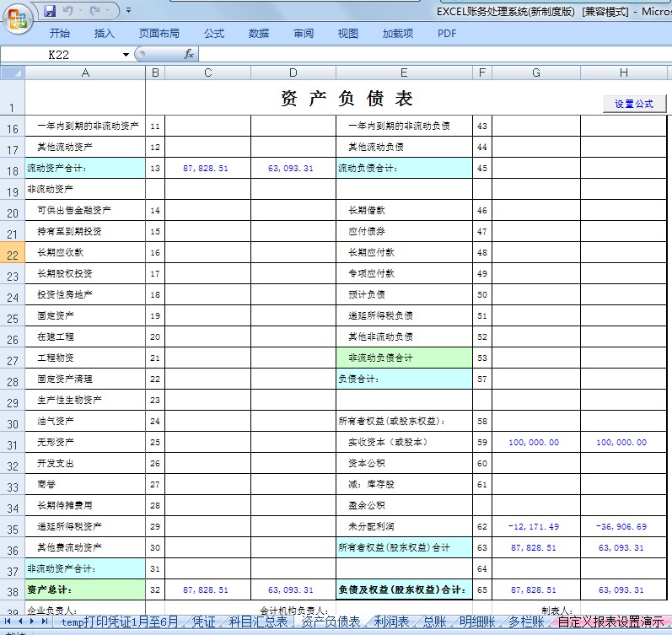Click the fx insert function icon
The image size is (672, 635).
point(189,54)
